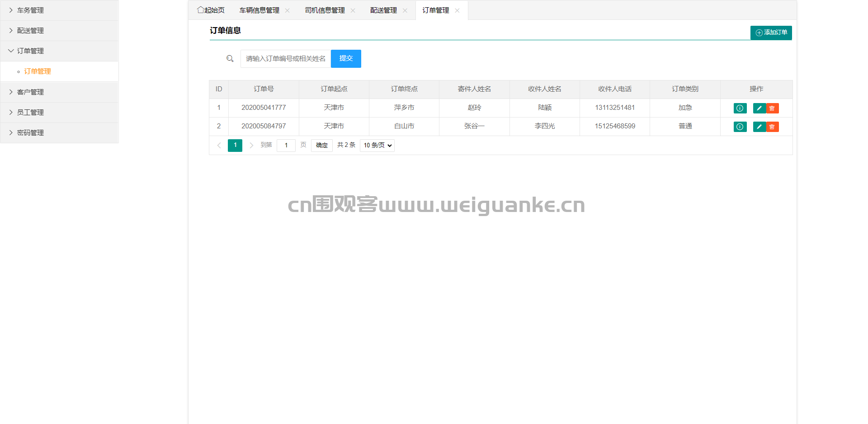The width and height of the screenshot is (868, 424).
Task: Expand 员工管理 sidebar menu
Action: click(59, 113)
